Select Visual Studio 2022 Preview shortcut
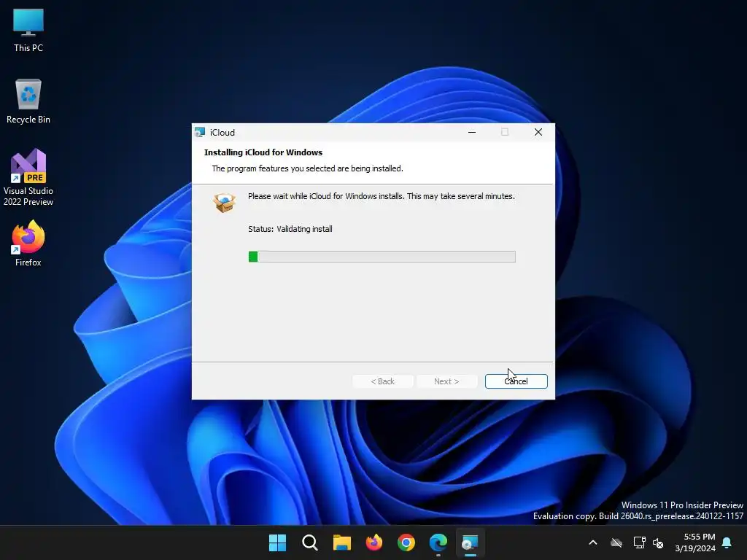The image size is (747, 560). 28,177
